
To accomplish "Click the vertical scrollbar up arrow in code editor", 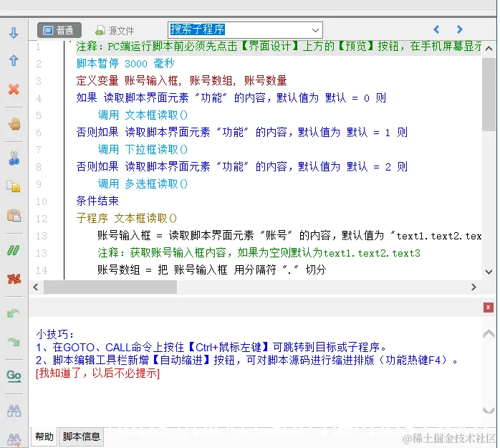I will click(x=489, y=49).
